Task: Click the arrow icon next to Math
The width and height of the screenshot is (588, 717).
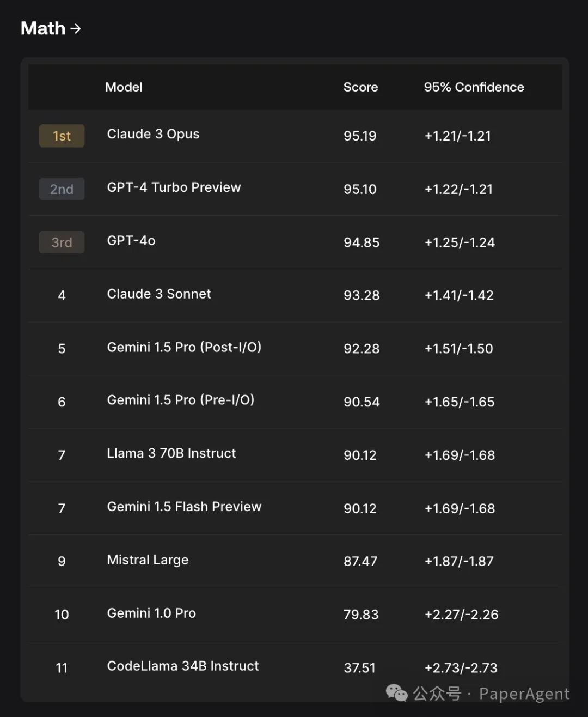Action: click(76, 29)
